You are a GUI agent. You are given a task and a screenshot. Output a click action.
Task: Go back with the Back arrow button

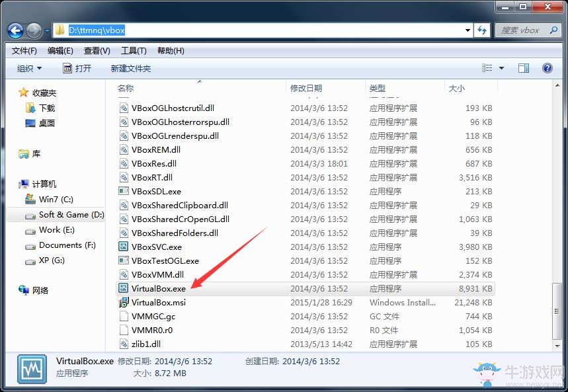coord(15,30)
